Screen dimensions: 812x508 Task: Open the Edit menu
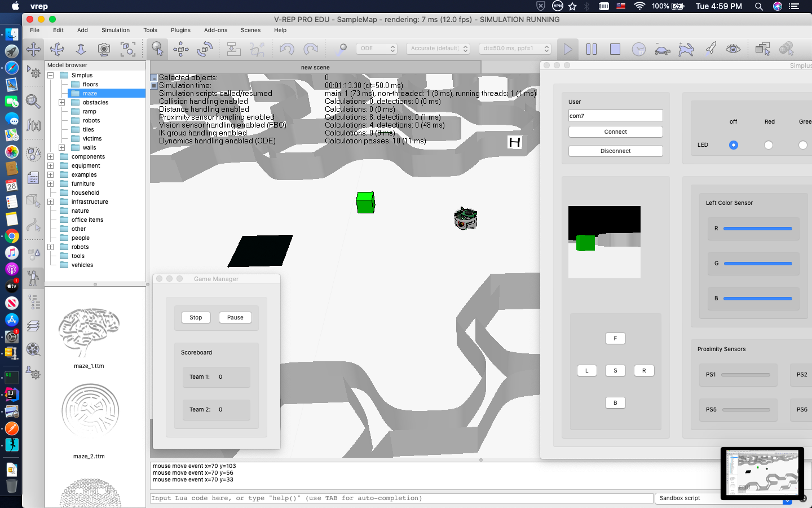coord(58,30)
